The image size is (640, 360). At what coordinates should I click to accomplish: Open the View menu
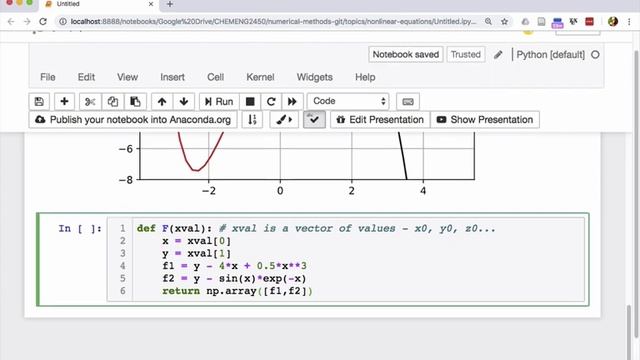coord(127,77)
